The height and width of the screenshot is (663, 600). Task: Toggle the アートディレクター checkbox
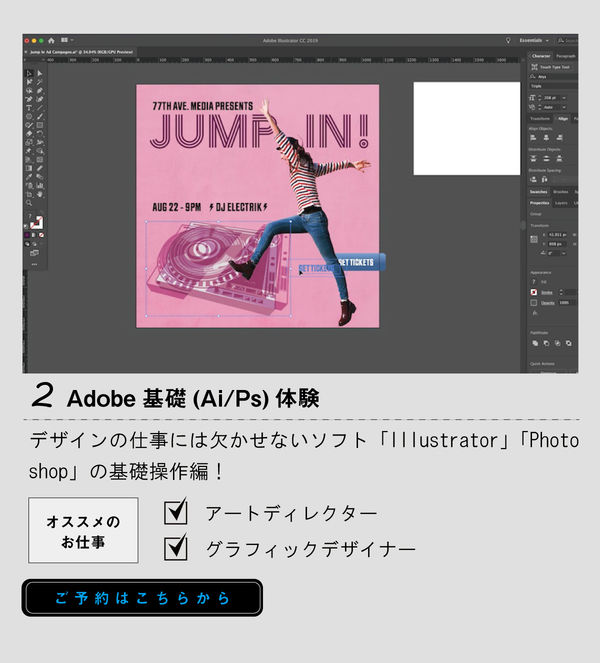click(176, 513)
